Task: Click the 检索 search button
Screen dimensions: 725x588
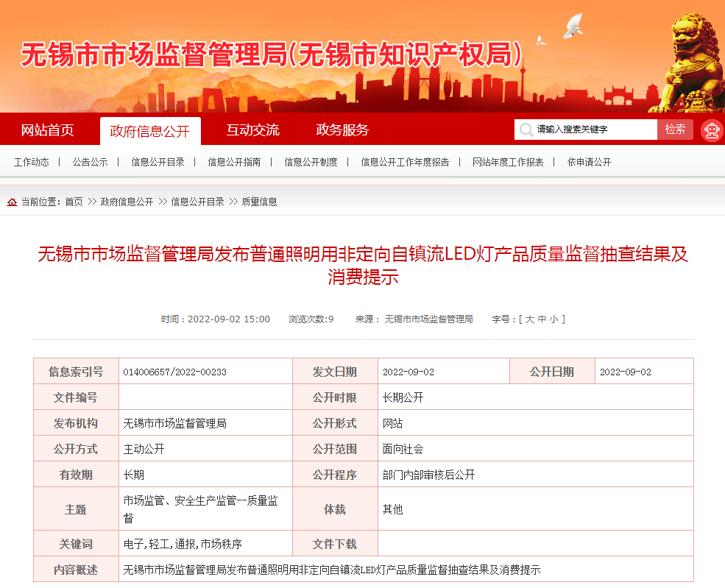Action: click(675, 130)
